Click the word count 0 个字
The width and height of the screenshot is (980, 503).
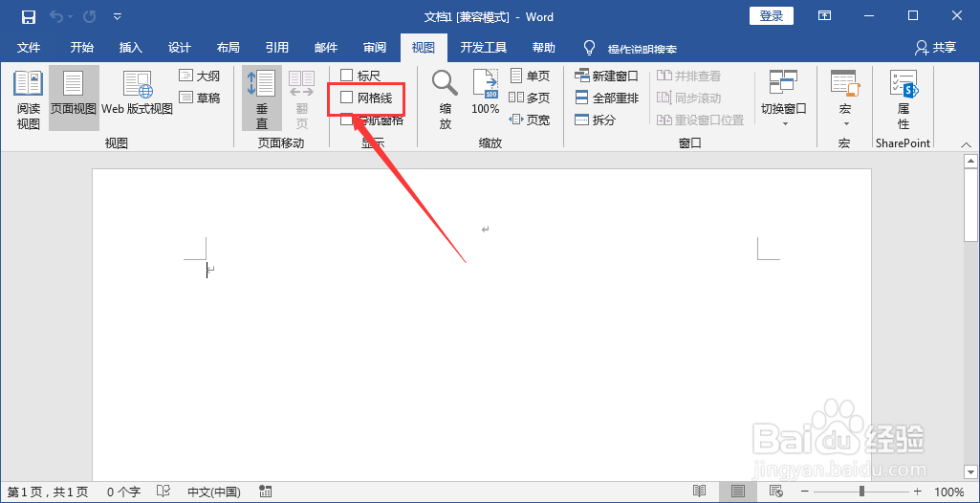123,492
